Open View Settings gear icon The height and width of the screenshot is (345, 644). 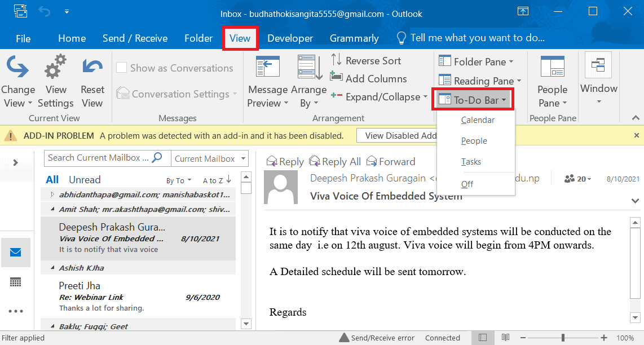(55, 67)
